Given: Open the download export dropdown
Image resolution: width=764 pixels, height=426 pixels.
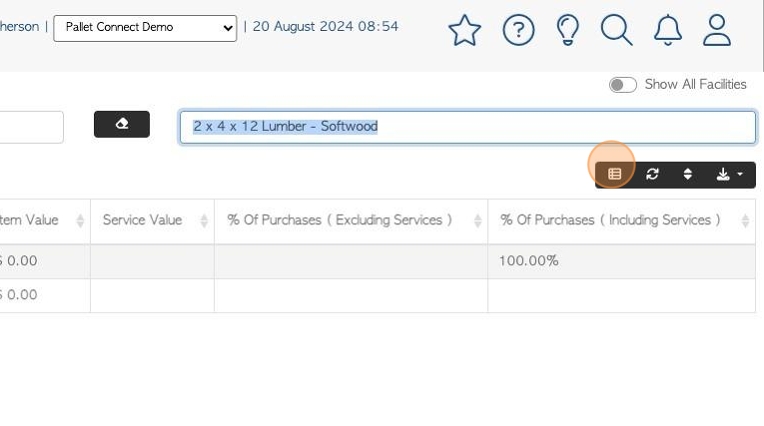Looking at the screenshot, I should point(729,174).
